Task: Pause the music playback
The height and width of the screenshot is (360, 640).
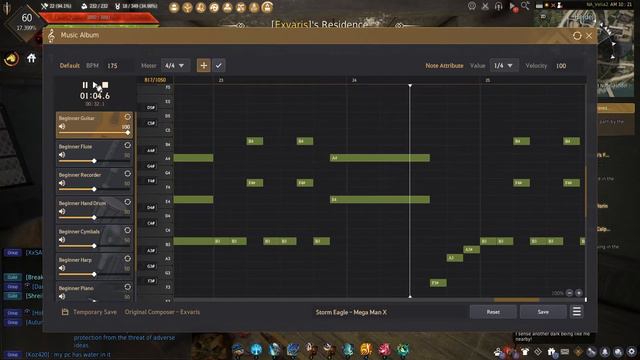Action: 85,85
